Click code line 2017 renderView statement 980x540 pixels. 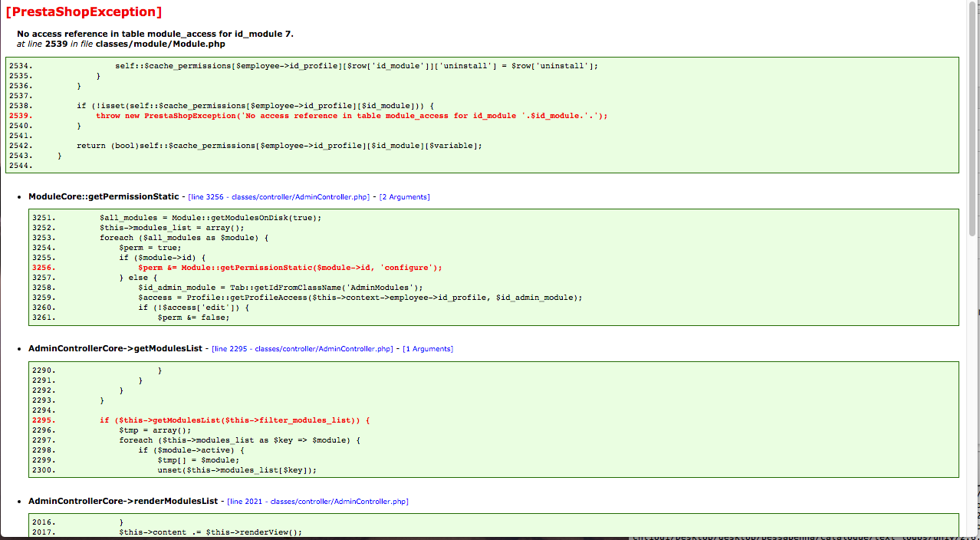click(x=211, y=532)
